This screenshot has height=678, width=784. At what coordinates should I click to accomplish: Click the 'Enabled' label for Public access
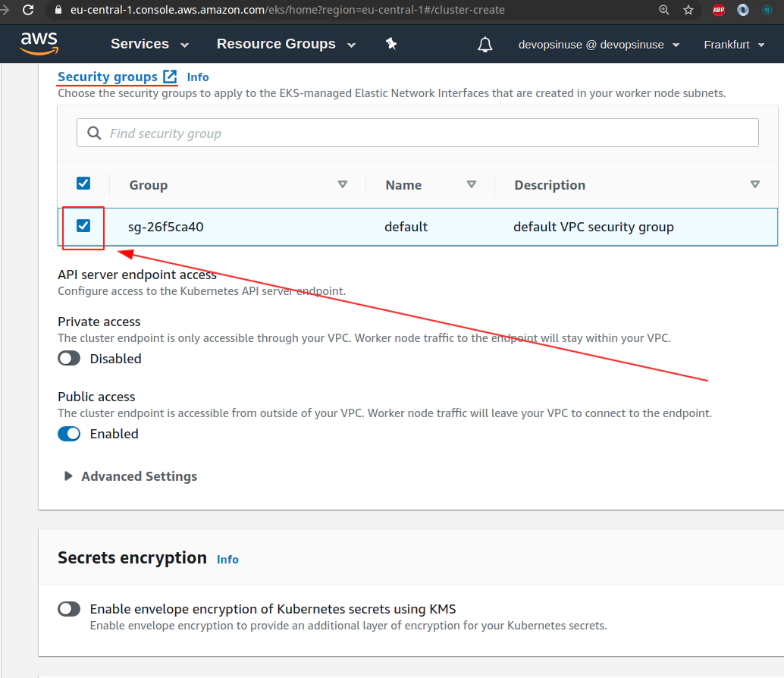114,434
